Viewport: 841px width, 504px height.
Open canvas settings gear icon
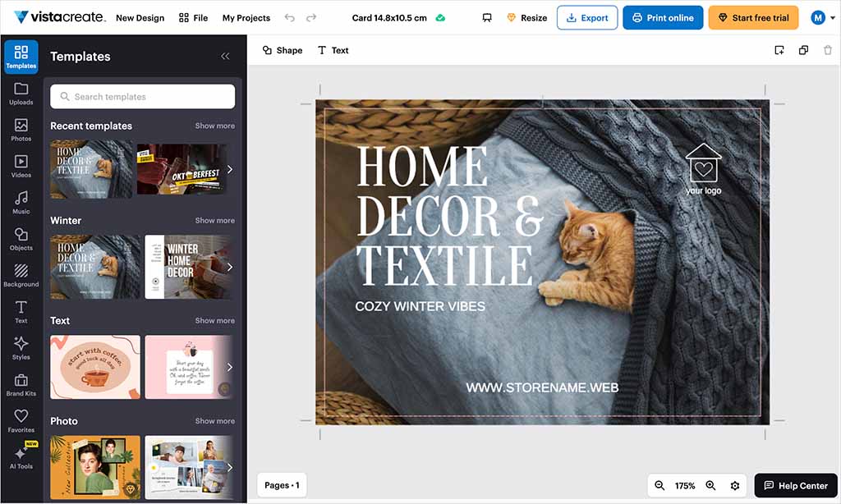(735, 486)
